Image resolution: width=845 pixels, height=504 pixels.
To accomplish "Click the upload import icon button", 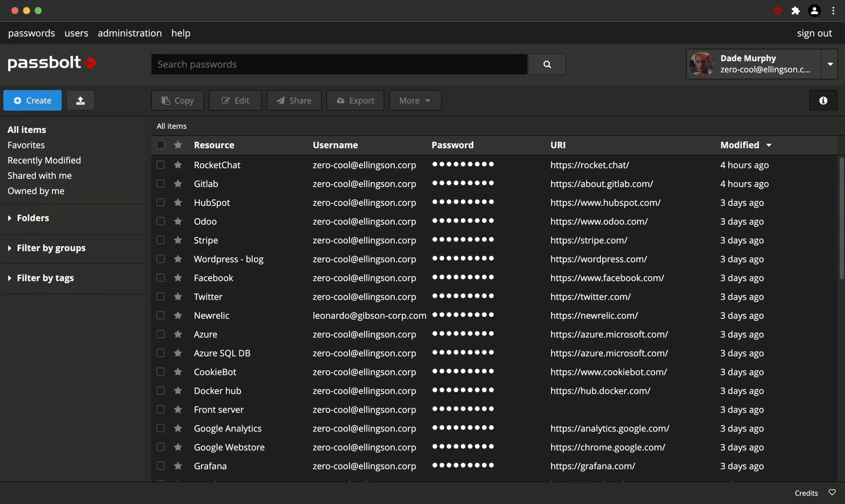I will [80, 101].
